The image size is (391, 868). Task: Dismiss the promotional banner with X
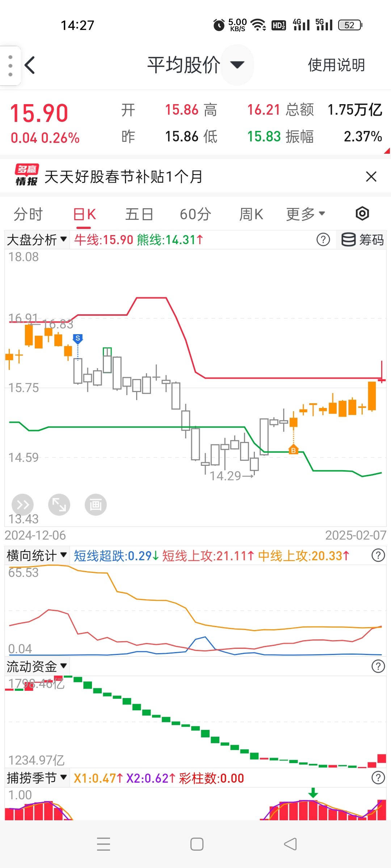tap(371, 176)
